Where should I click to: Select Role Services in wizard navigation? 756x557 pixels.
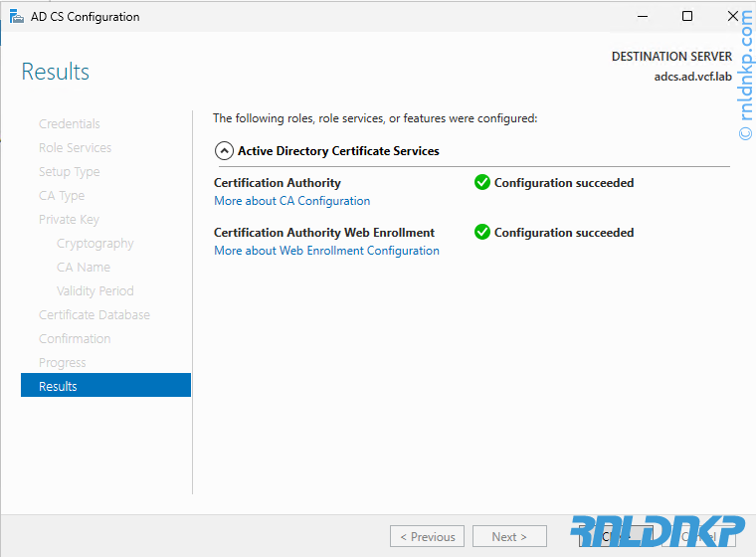tap(75, 148)
